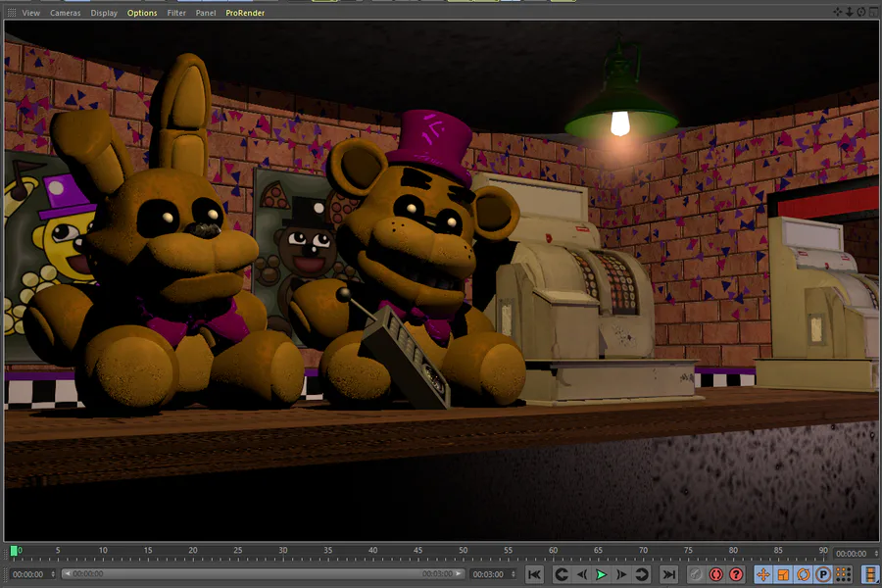This screenshot has height=588, width=882.
Task: Click the right arrow handle of the range slider
Action: (459, 574)
